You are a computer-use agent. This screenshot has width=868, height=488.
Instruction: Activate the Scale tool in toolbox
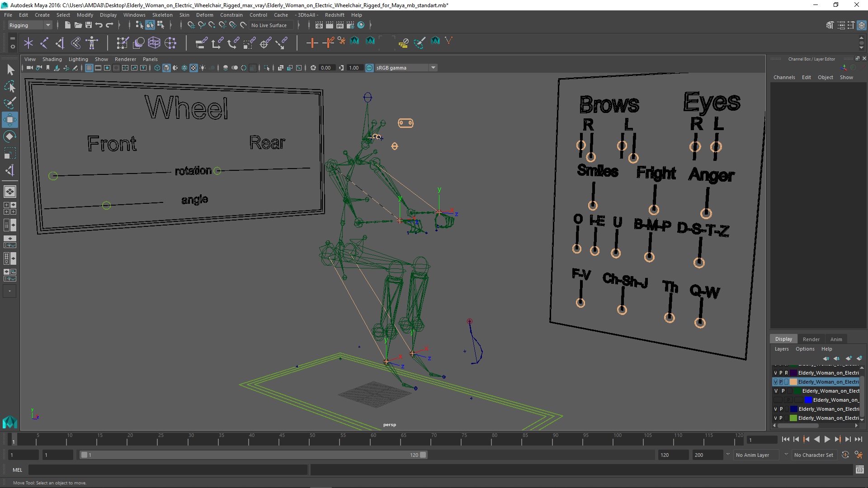click(10, 153)
